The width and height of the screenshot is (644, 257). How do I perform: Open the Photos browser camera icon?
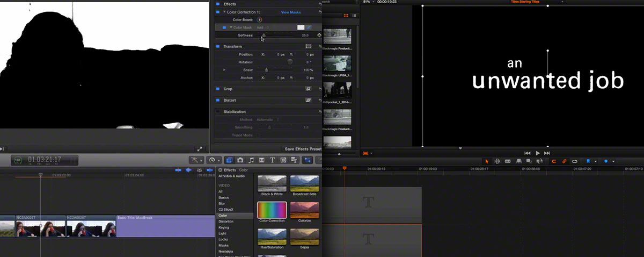pyautogui.click(x=240, y=160)
